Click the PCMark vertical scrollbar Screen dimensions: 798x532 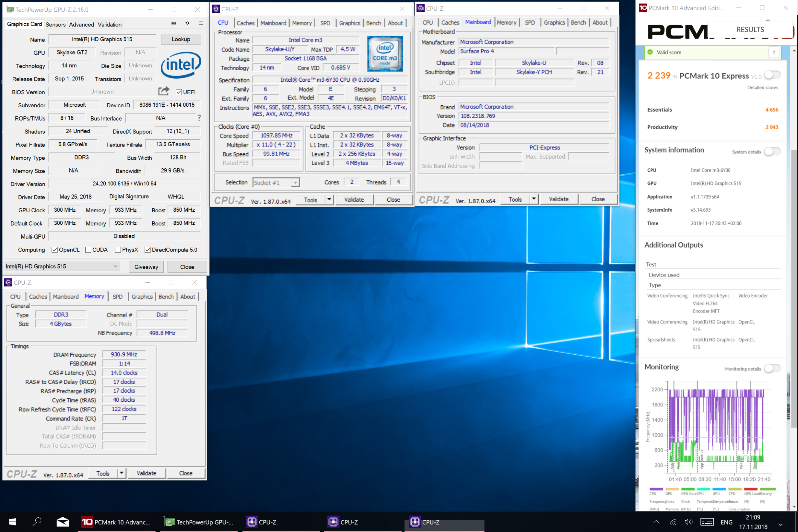[x=794, y=289]
